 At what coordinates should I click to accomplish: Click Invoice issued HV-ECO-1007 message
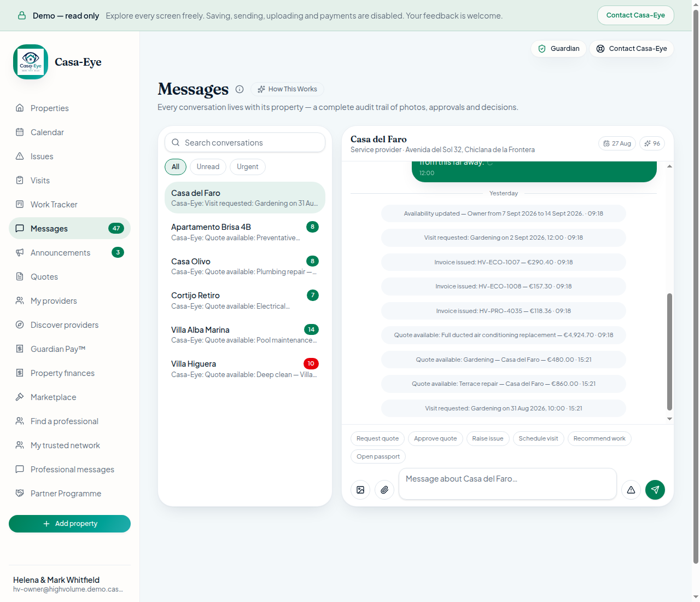504,263
